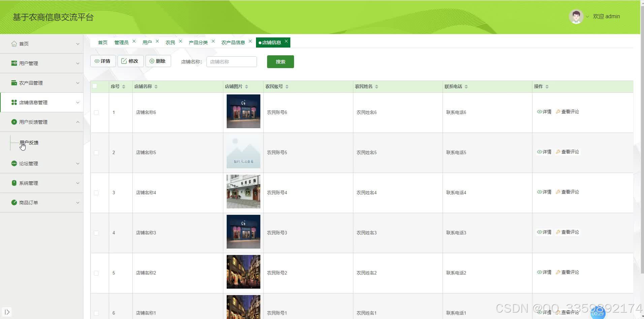Switch to the 农民 tab
Screen dimensions: 644x319
click(170, 42)
